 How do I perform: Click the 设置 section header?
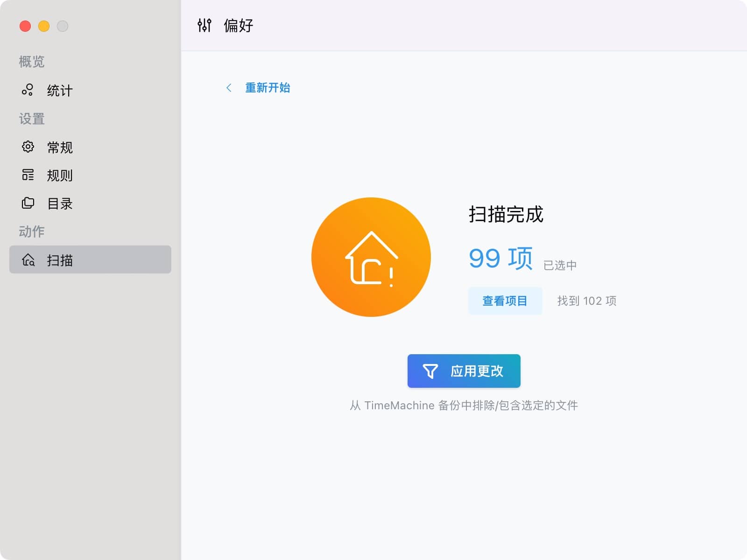(x=32, y=119)
